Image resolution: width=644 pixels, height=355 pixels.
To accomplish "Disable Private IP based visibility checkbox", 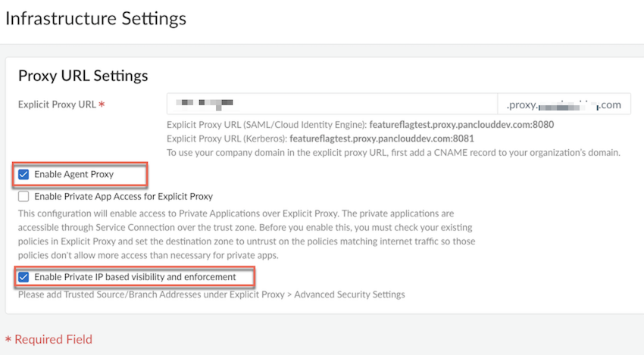I will [x=23, y=277].
